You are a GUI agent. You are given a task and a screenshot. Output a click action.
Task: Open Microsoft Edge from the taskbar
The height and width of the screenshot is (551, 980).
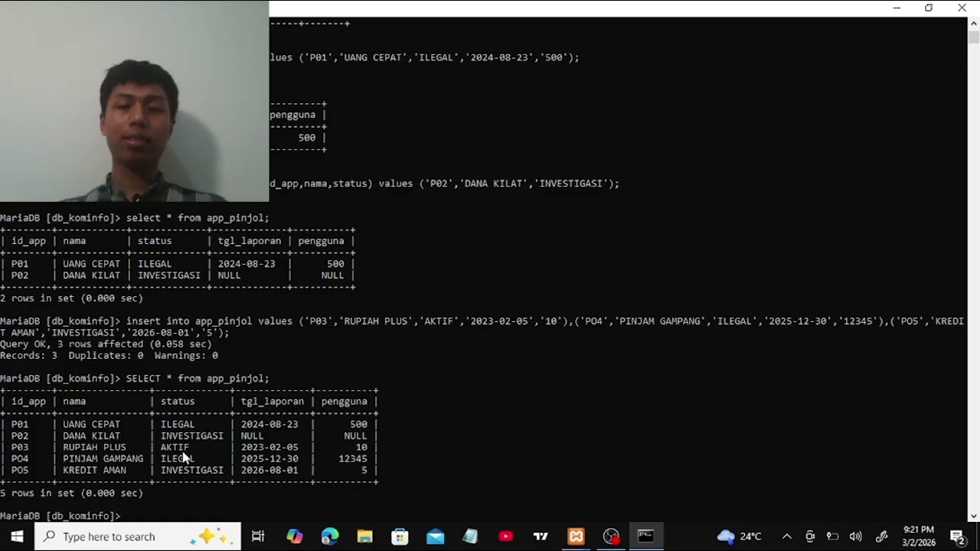[x=329, y=536]
